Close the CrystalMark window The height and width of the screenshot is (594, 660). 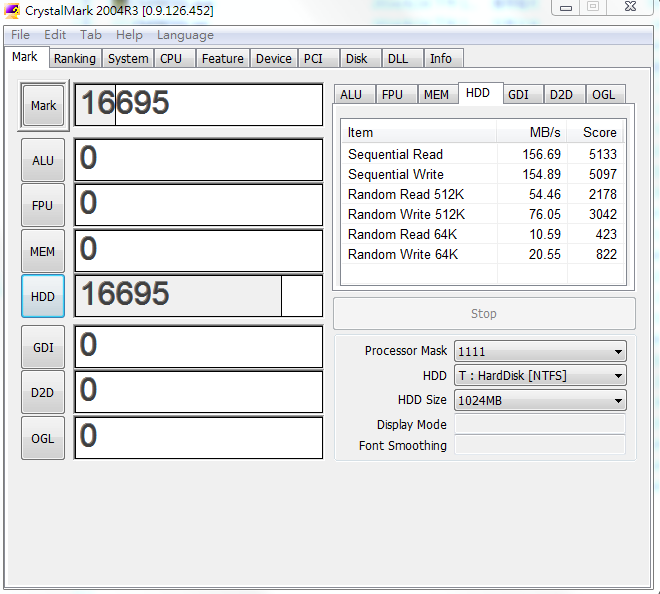point(631,7)
